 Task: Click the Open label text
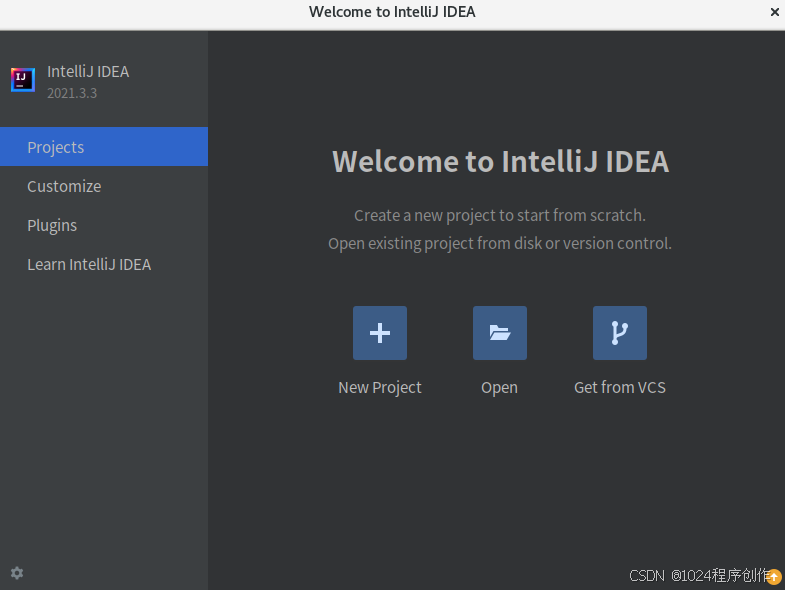pyautogui.click(x=499, y=388)
